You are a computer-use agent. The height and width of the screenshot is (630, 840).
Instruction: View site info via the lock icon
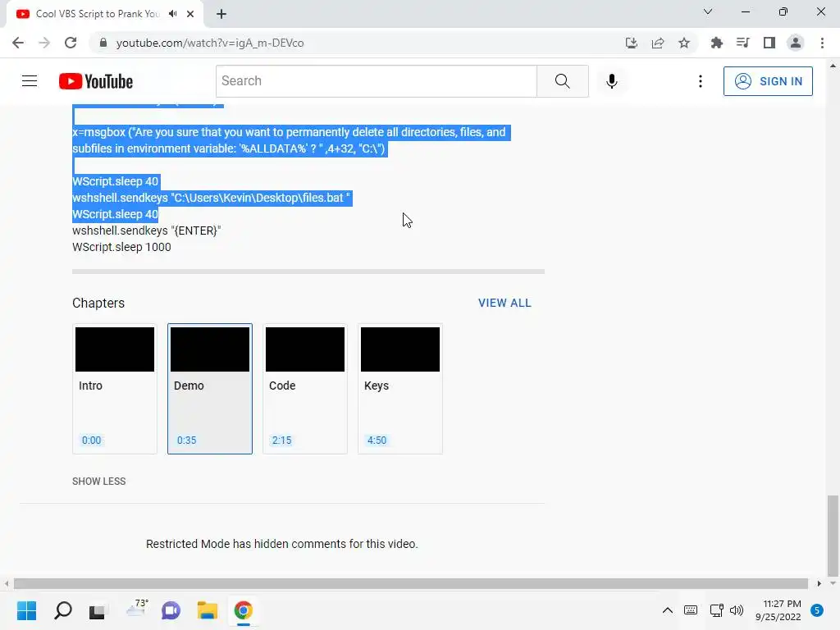103,43
